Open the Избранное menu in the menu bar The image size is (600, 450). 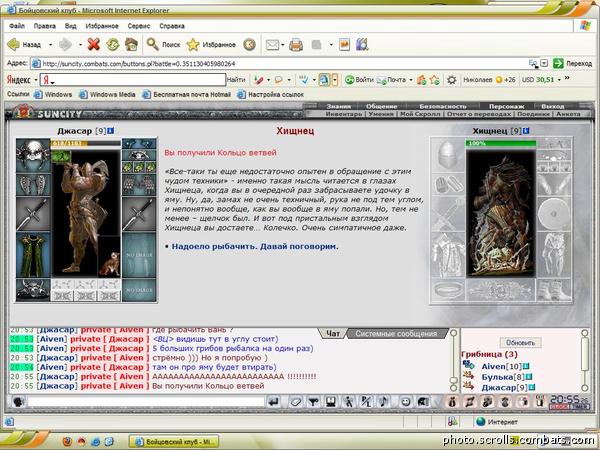[102, 26]
